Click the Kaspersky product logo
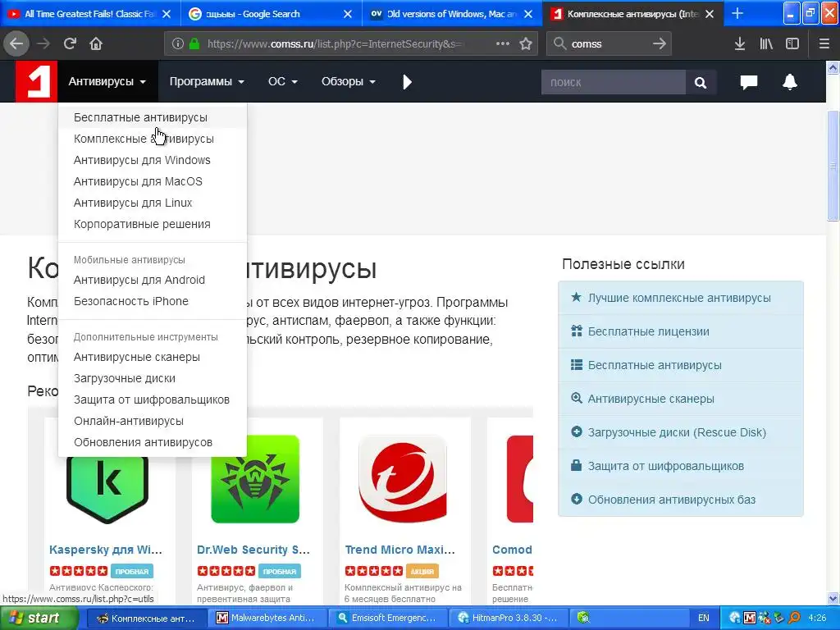 pos(107,489)
